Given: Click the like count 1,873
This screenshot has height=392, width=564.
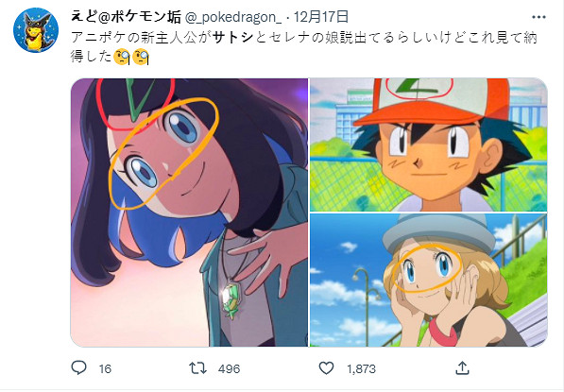Looking at the screenshot, I should pyautogui.click(x=362, y=369).
